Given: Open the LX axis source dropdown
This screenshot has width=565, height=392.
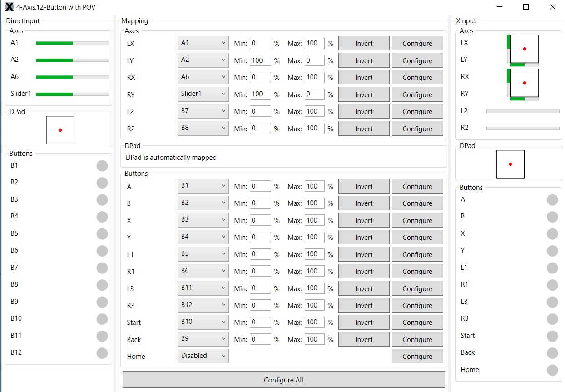Looking at the screenshot, I should 203,43.
